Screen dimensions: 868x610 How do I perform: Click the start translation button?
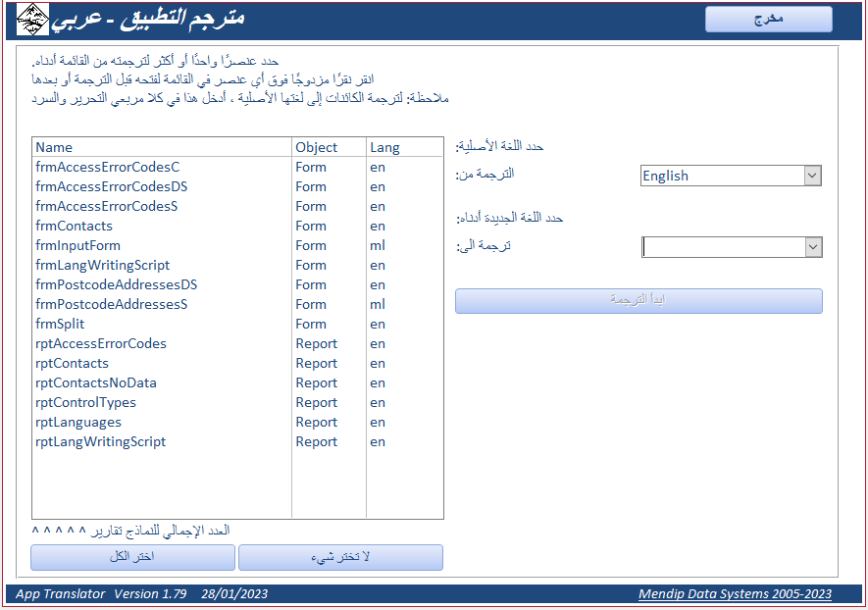[x=638, y=300]
